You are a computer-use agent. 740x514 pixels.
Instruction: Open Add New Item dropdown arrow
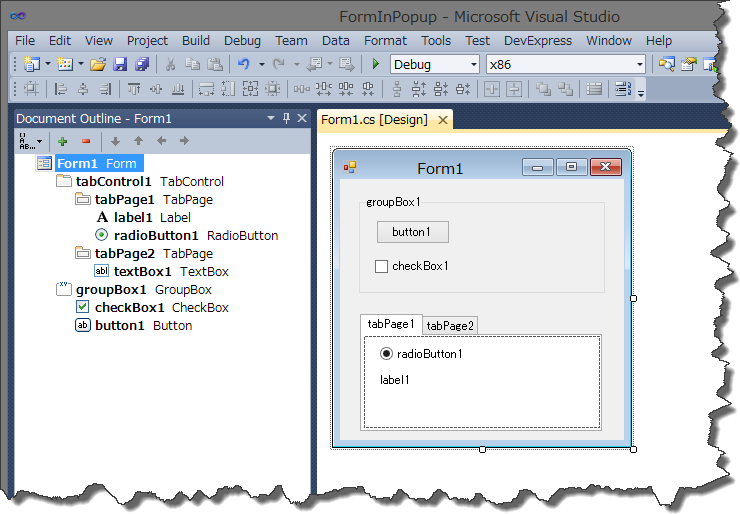[81, 63]
